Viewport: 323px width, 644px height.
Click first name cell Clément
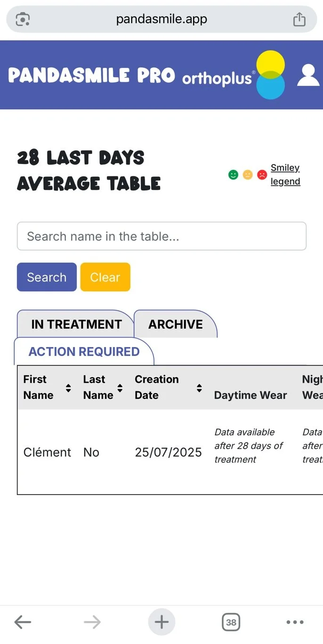[47, 453]
